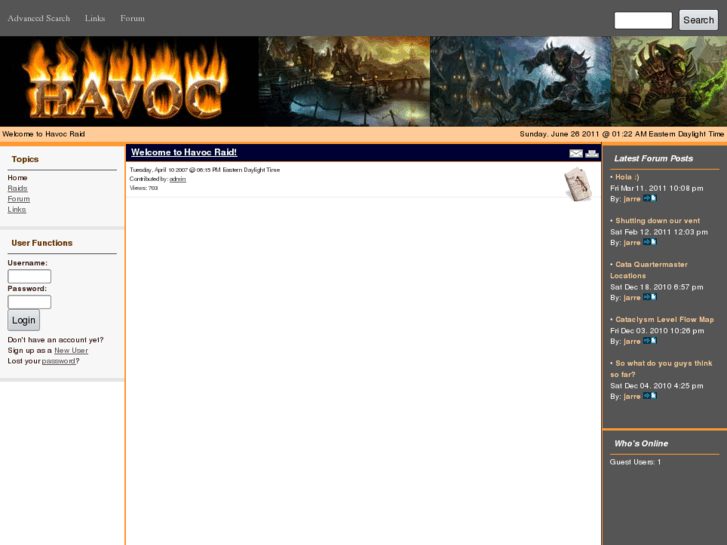Click the Search button
This screenshot has width=727, height=545.
click(x=698, y=20)
